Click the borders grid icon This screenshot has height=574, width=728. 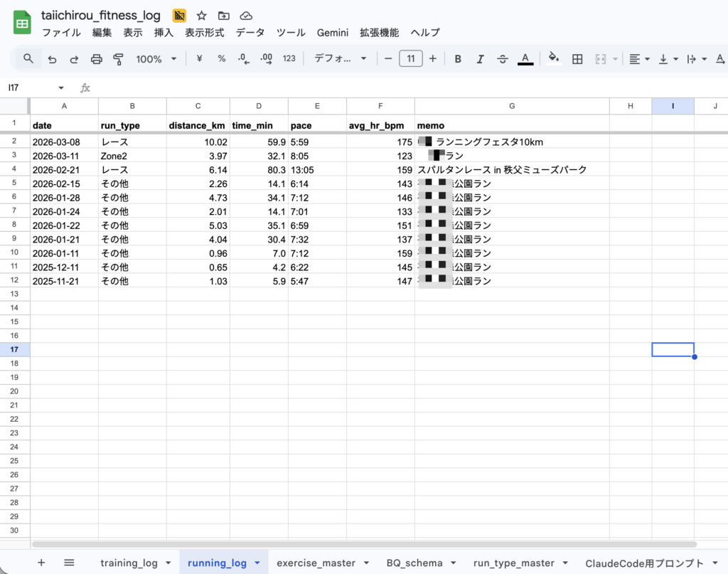[577, 59]
